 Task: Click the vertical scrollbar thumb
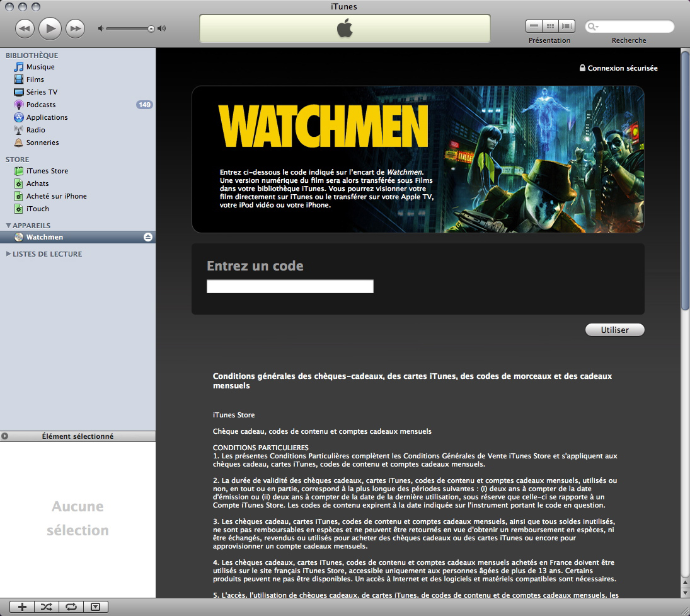tap(685, 180)
